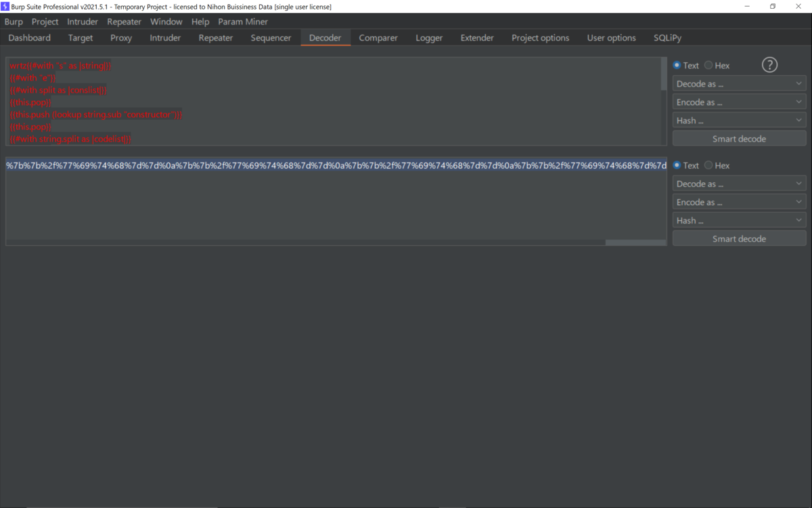The image size is (812, 508).
Task: Switch to the Comparer tab
Action: [x=378, y=38]
